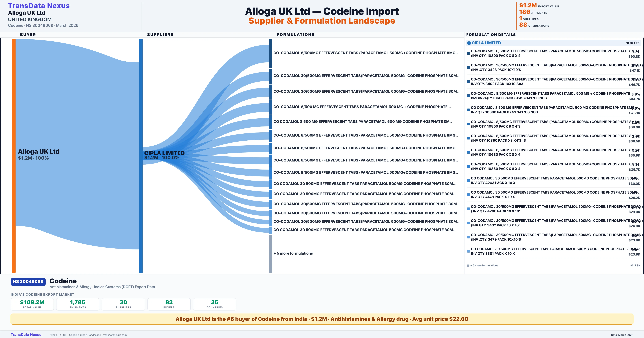This screenshot has width=644, height=338.
Task: Click the yellow #6 buyer summary banner
Action: point(322,319)
